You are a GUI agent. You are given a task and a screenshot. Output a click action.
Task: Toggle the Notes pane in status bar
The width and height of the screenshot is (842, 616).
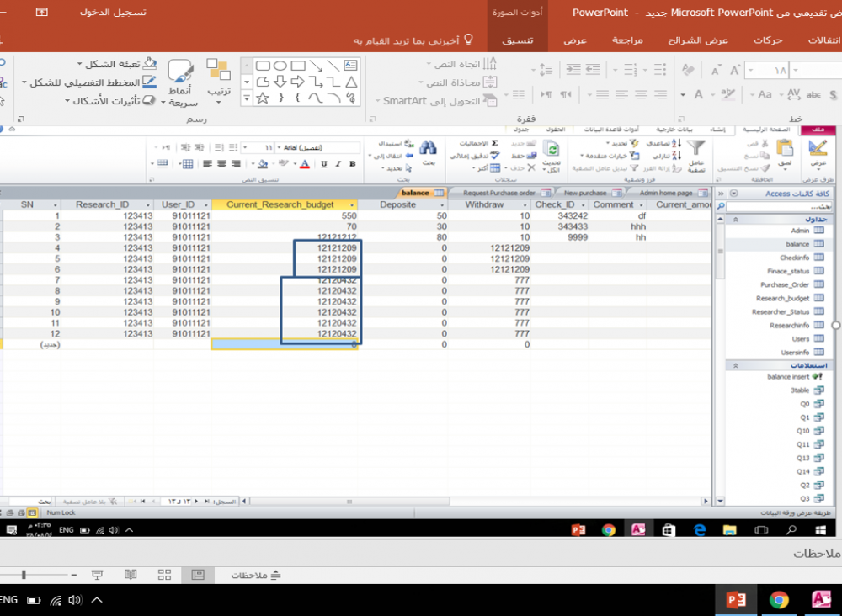[x=256, y=574]
